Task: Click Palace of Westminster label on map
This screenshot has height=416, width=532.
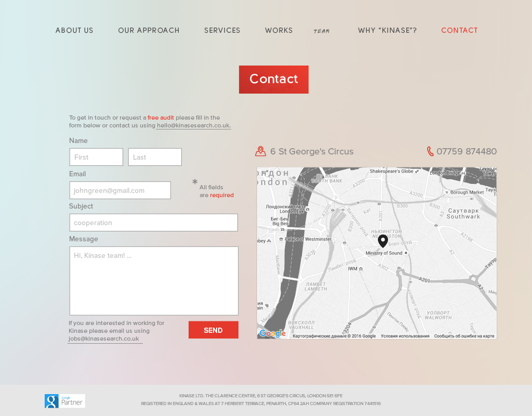Action: pos(308,239)
